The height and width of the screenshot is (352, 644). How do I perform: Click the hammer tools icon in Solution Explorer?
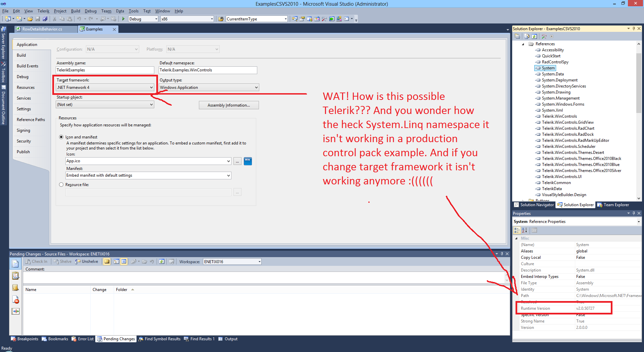[x=544, y=36]
